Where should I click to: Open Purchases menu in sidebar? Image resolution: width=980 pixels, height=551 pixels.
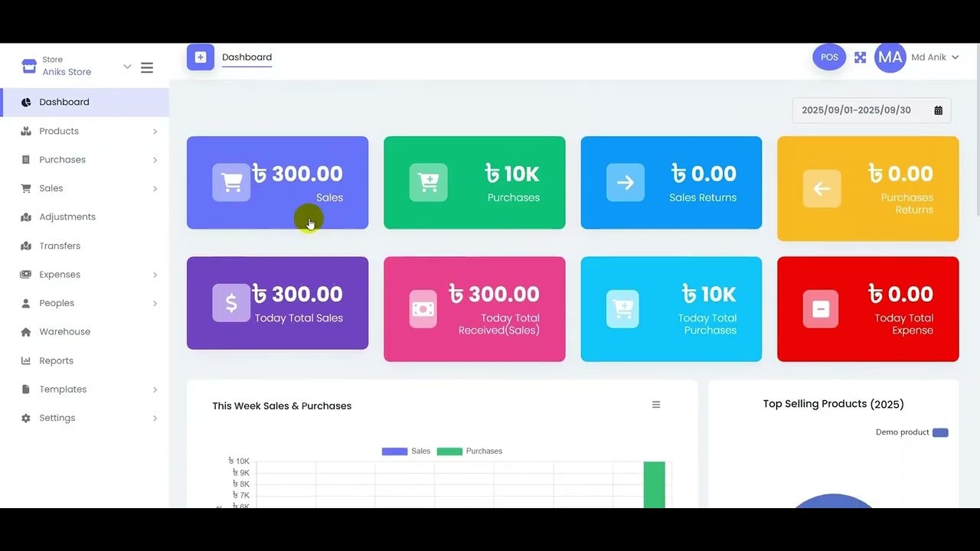84,160
